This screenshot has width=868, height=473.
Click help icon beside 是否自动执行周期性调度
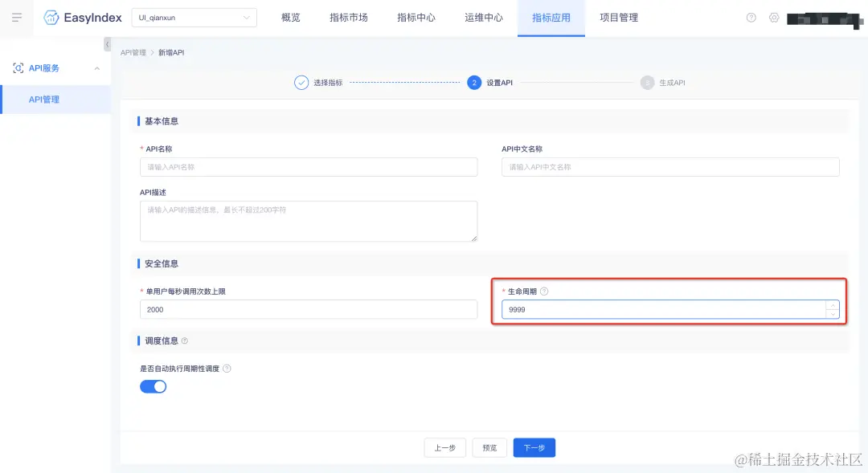coord(227,369)
